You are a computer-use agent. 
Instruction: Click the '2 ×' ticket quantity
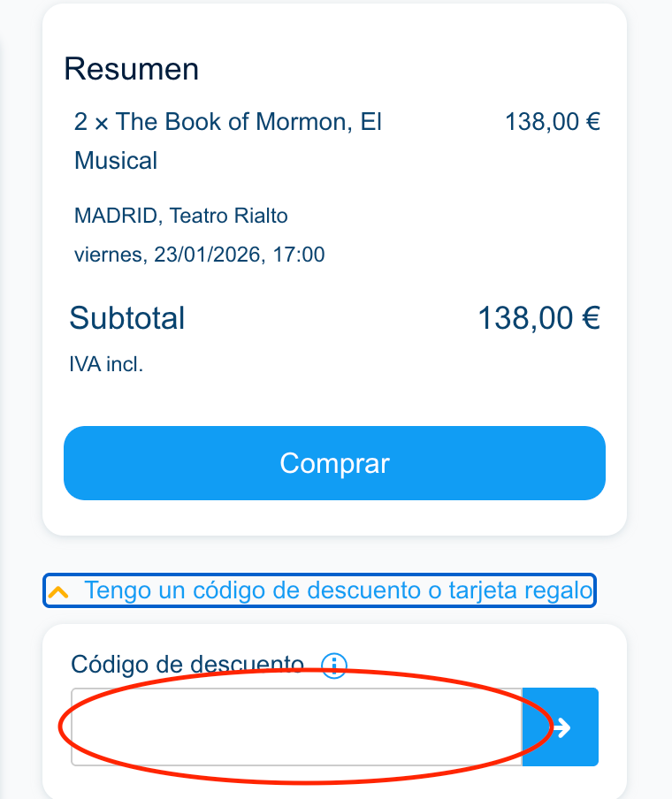tap(91, 122)
